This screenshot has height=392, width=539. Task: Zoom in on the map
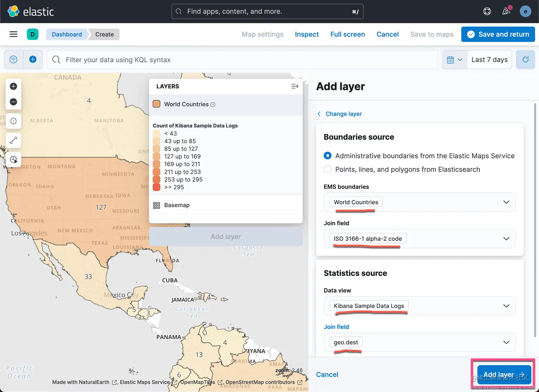(14, 86)
